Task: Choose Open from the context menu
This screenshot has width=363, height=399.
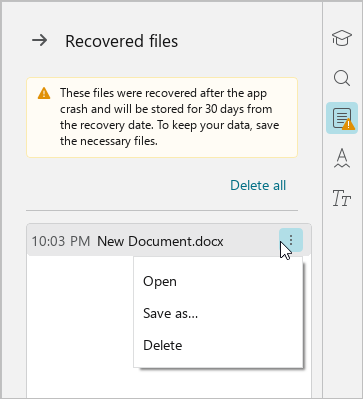Action: [x=218, y=281]
